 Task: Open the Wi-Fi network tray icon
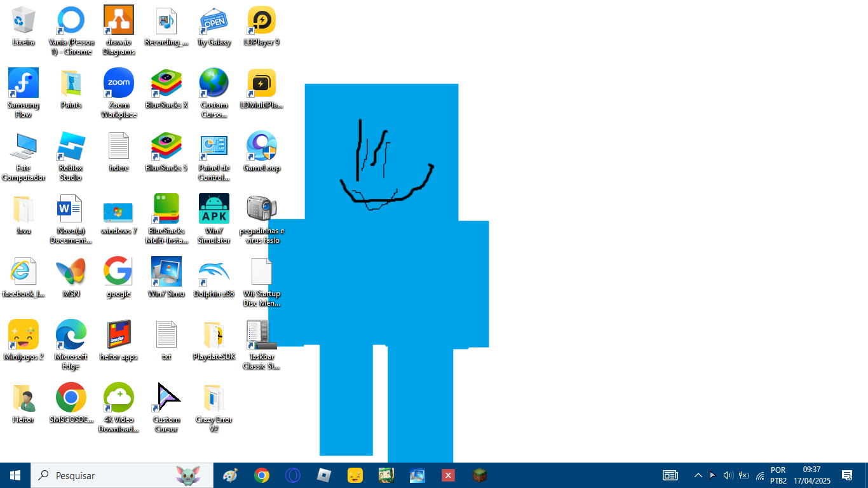point(759,475)
